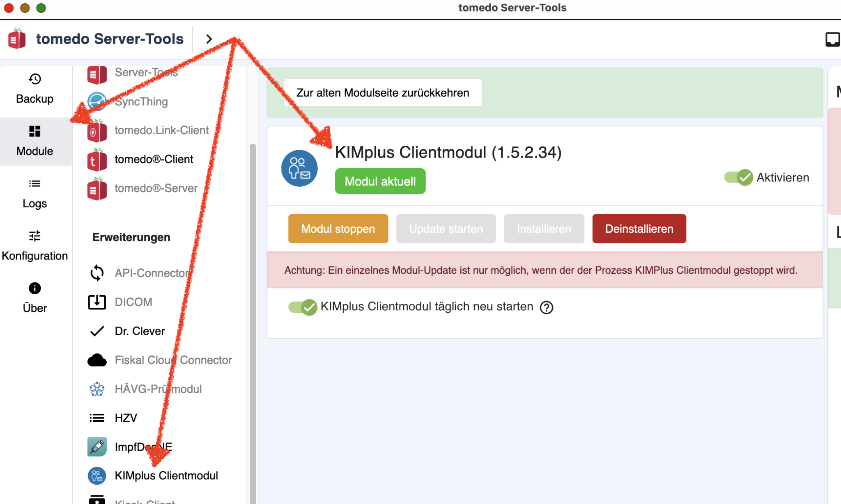Click the Modul stoppen button
The height and width of the screenshot is (504, 841).
pyautogui.click(x=338, y=229)
